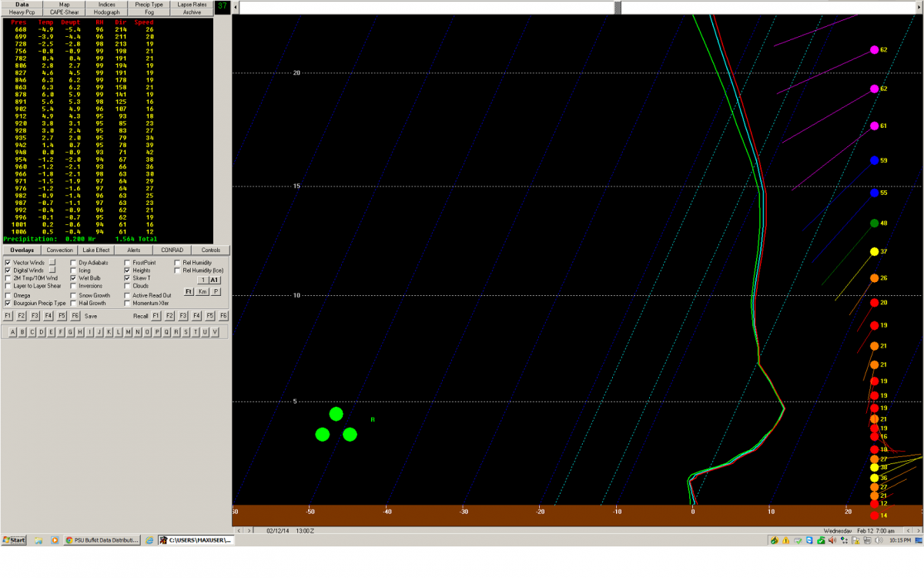Open the Archive tab
Image resolution: width=924 pixels, height=578 pixels.
[x=192, y=12]
